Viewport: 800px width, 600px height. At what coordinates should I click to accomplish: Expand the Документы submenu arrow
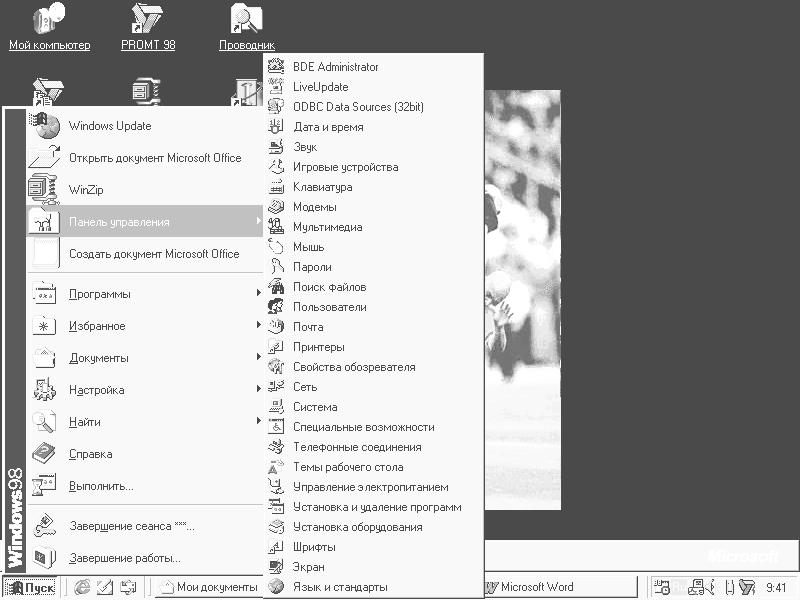pos(258,357)
